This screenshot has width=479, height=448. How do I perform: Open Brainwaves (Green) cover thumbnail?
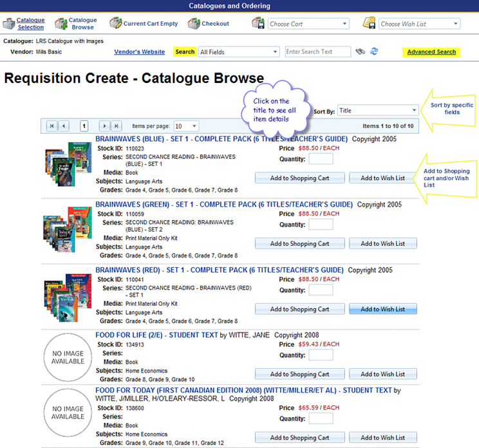click(x=67, y=229)
